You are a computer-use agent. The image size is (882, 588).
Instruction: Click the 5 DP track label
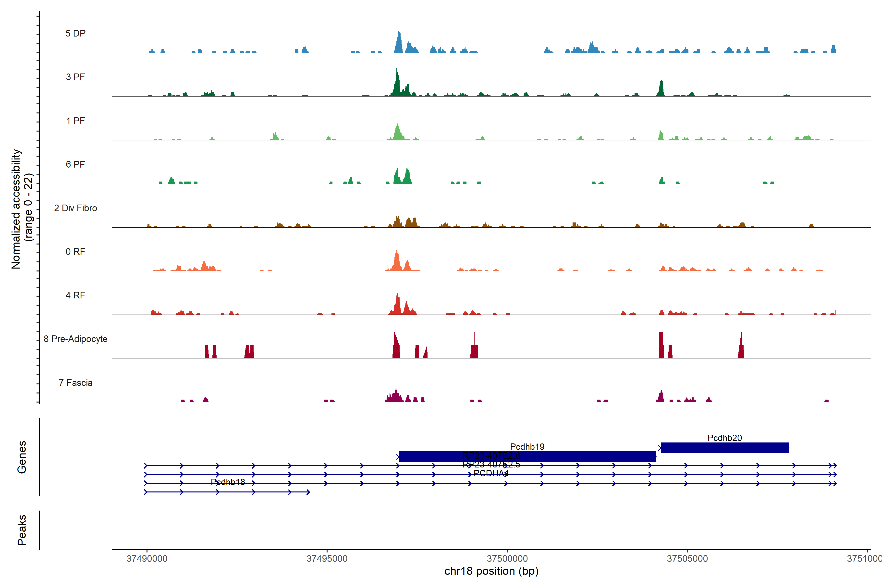coord(75,33)
